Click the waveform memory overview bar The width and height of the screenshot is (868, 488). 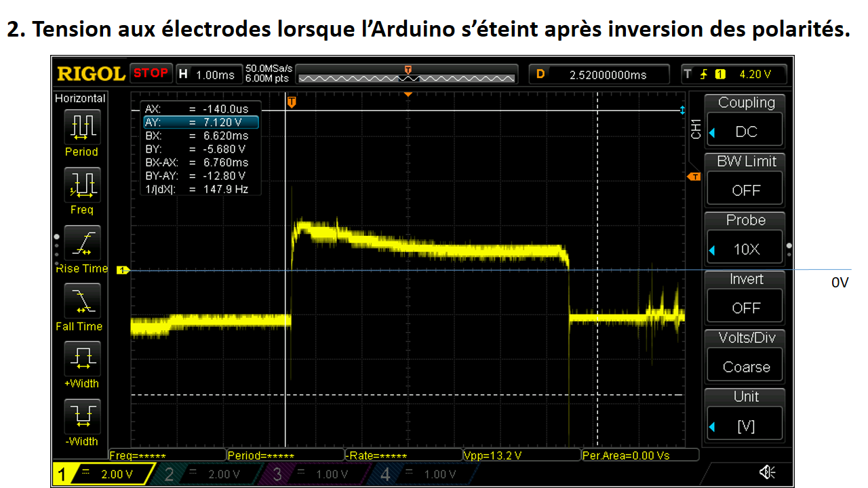click(408, 75)
